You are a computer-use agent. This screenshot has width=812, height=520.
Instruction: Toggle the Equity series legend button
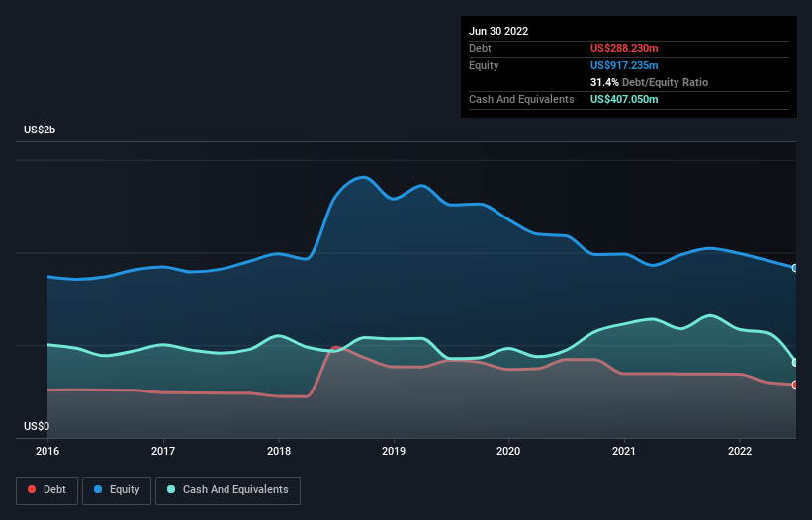pyautogui.click(x=117, y=490)
